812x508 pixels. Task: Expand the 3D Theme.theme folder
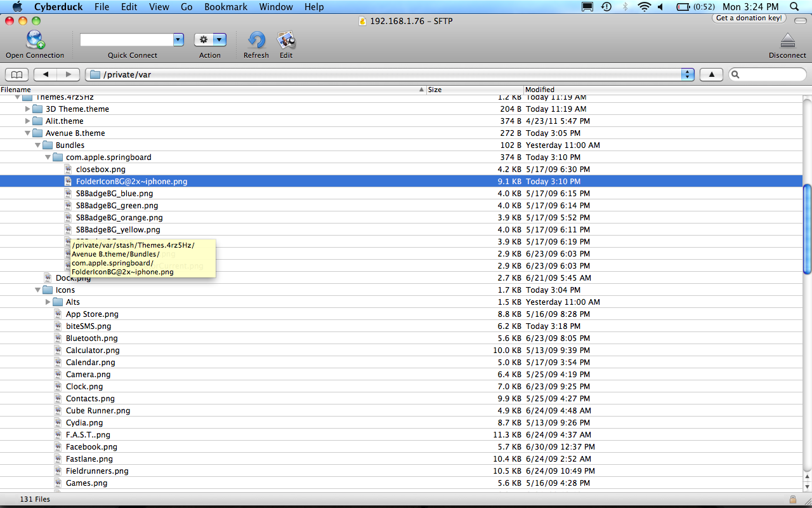click(27, 109)
